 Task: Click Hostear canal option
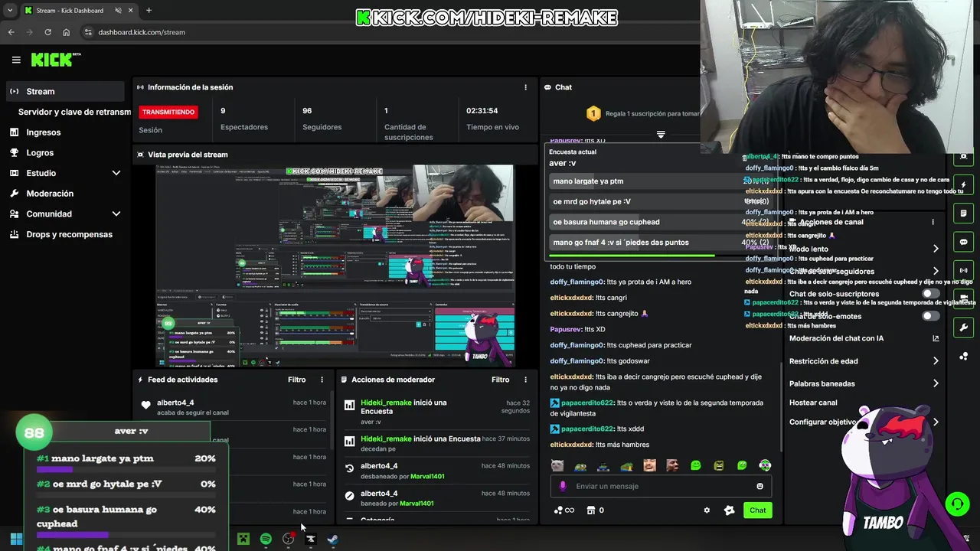(x=813, y=403)
